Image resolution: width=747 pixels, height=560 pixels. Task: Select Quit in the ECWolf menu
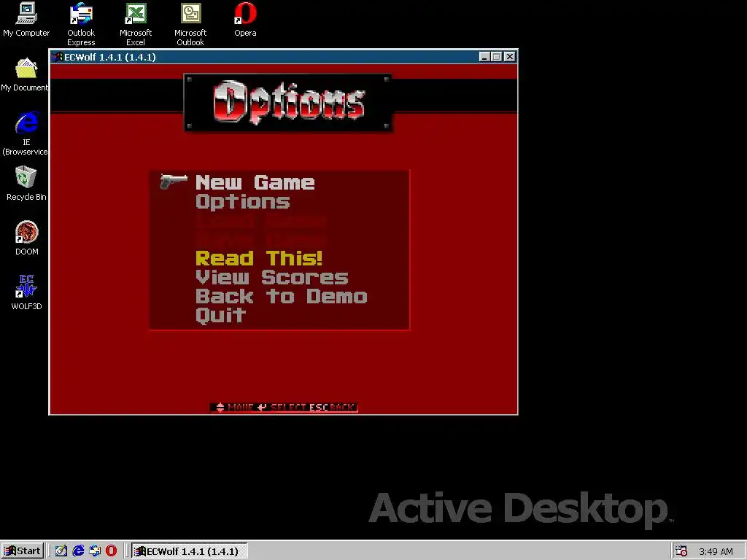[220, 316]
